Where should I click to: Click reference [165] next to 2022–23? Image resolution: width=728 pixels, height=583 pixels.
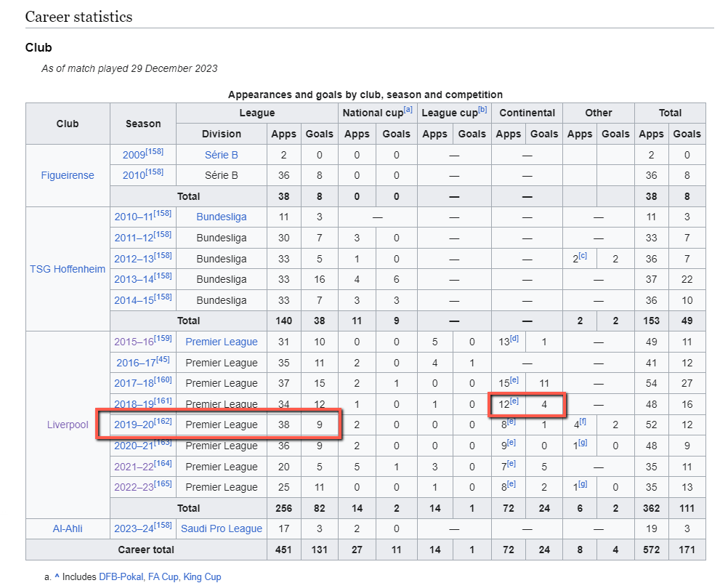[163, 484]
